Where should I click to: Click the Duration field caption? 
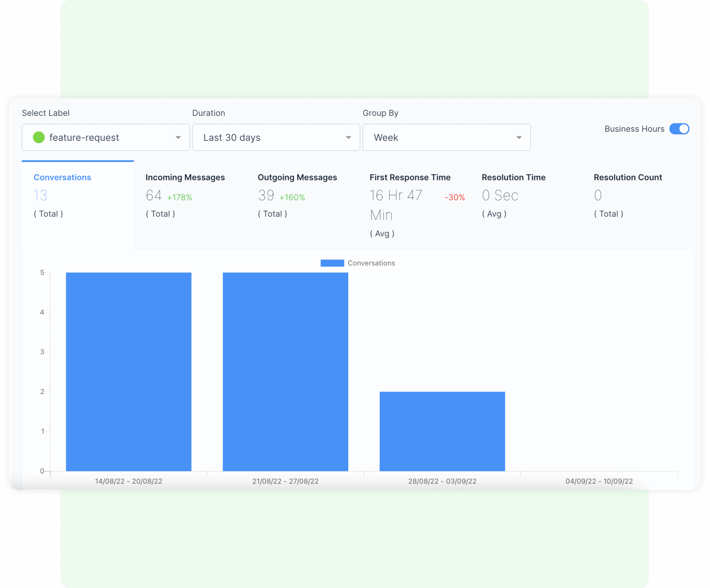tap(209, 113)
